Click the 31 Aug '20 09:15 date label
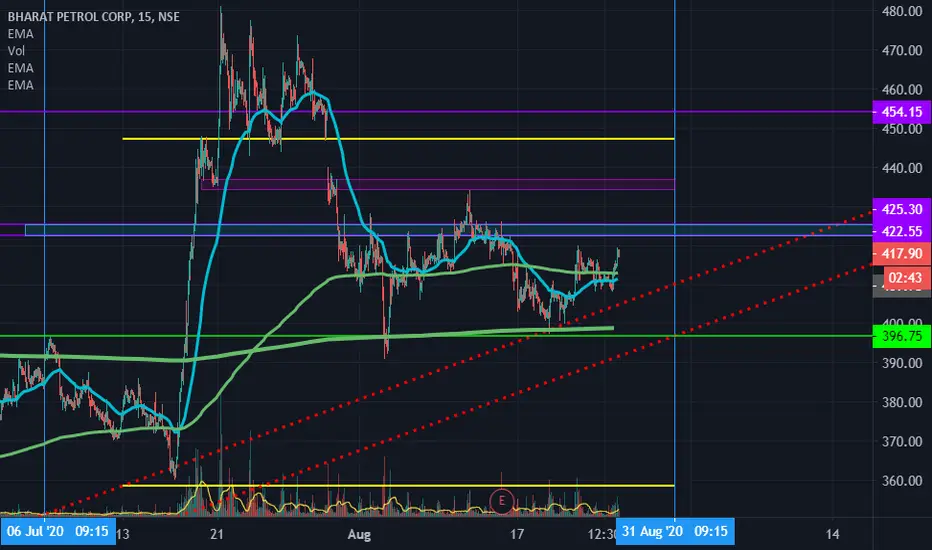The width and height of the screenshot is (932, 550). pos(675,531)
